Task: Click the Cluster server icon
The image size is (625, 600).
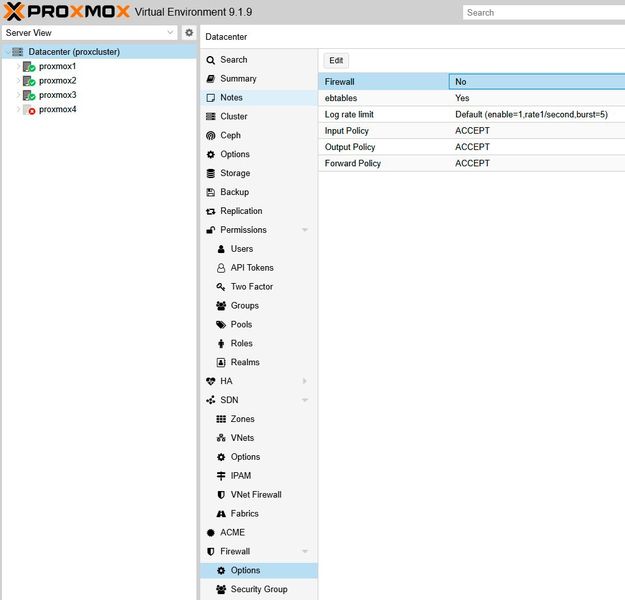Action: 210,116
